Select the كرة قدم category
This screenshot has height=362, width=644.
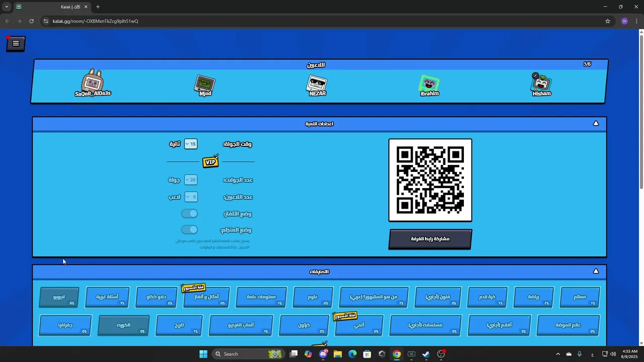(x=488, y=297)
